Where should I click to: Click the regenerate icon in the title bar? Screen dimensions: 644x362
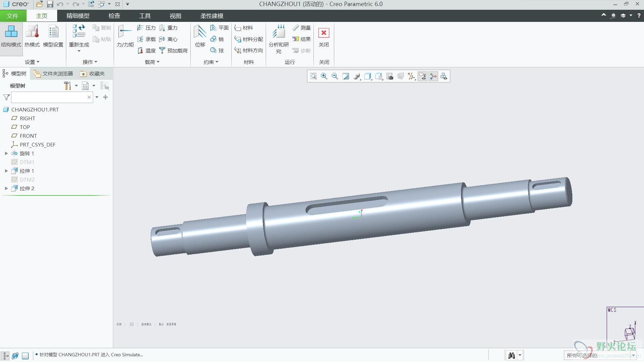(x=91, y=4)
